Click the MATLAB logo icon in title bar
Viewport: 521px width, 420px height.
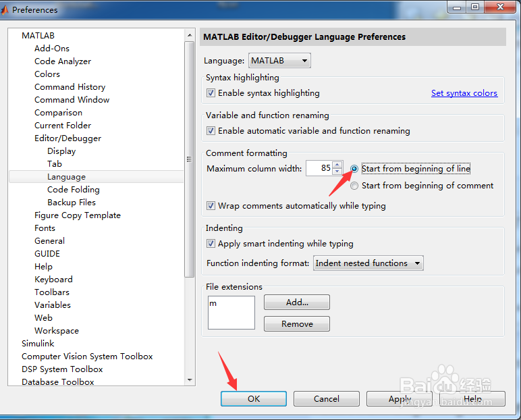point(4,10)
